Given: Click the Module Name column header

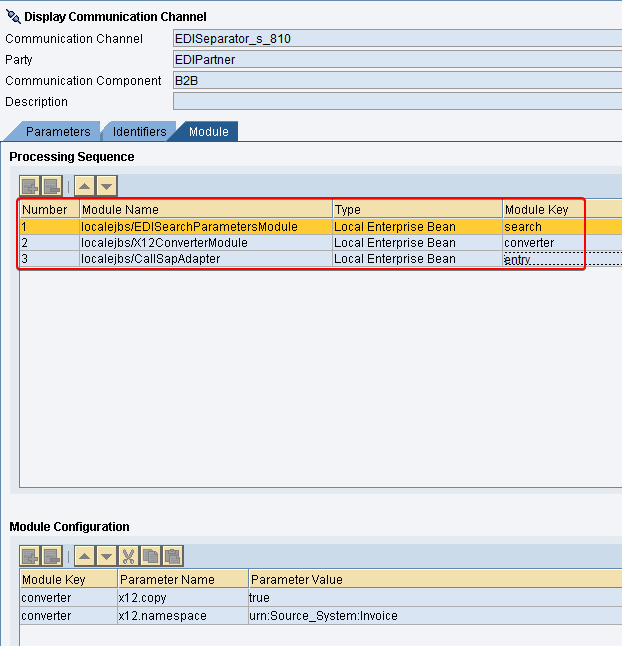Looking at the screenshot, I should [206, 210].
